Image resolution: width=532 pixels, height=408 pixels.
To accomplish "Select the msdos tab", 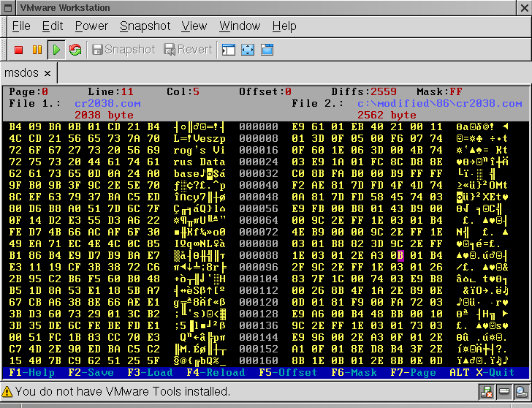I will [21, 73].
